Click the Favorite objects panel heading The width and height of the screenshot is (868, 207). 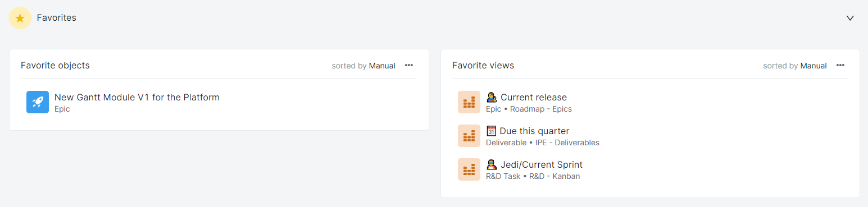tap(55, 66)
